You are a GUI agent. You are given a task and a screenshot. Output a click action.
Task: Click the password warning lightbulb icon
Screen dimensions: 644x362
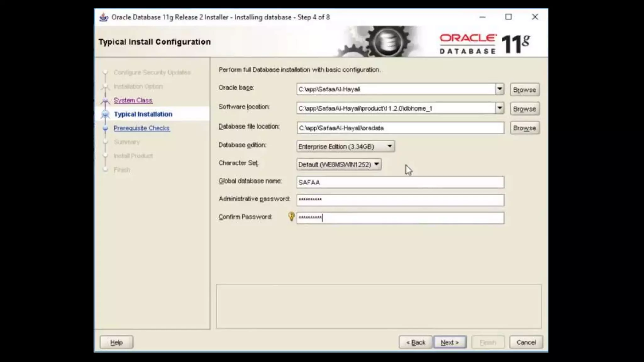coord(291,216)
